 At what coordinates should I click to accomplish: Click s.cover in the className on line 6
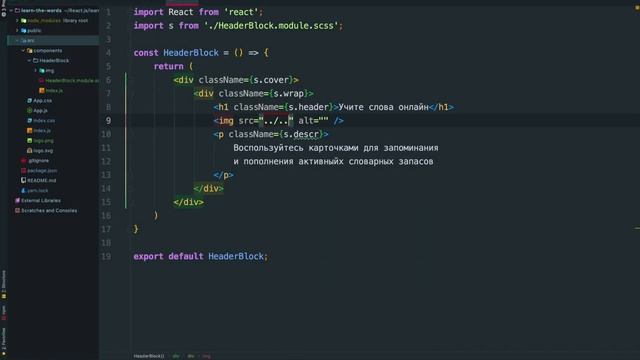(271, 80)
